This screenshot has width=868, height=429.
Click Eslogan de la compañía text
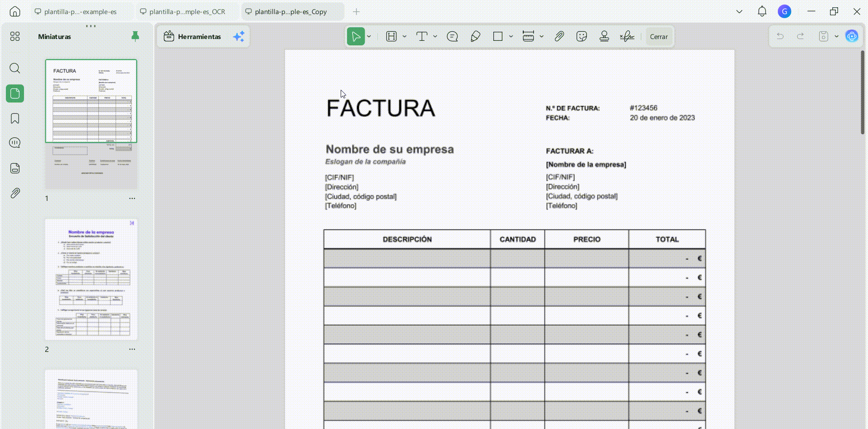coord(365,162)
